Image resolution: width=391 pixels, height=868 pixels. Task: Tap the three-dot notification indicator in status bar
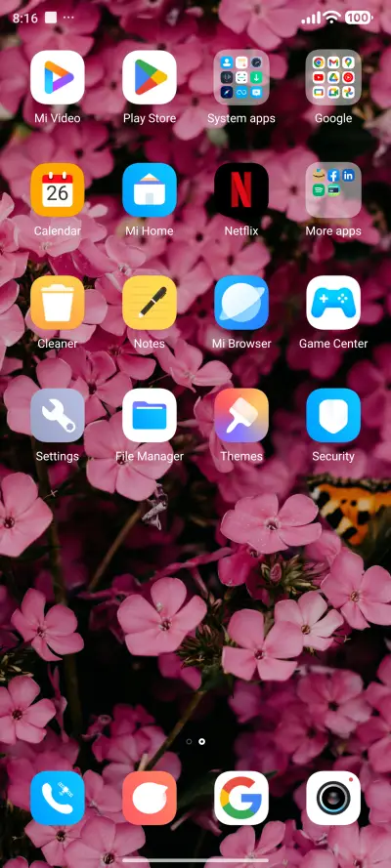pos(68,18)
